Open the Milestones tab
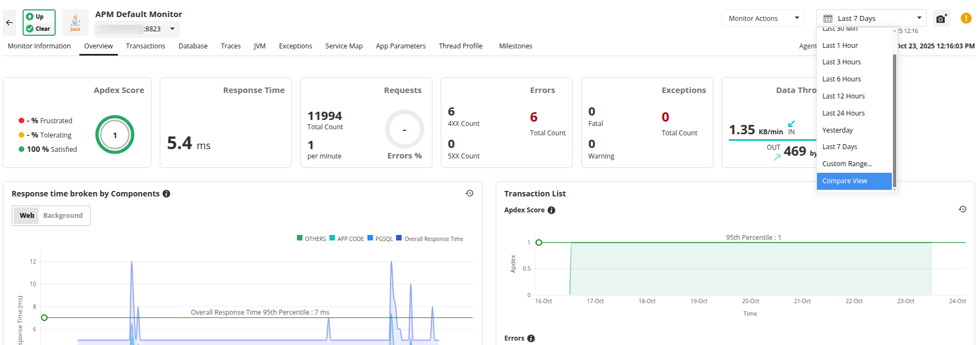Image resolution: width=980 pixels, height=345 pixels. (x=516, y=46)
